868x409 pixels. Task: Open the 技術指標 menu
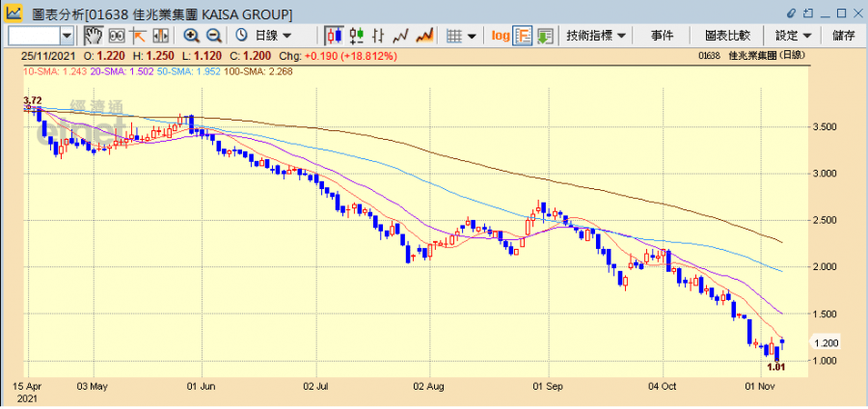(x=596, y=36)
